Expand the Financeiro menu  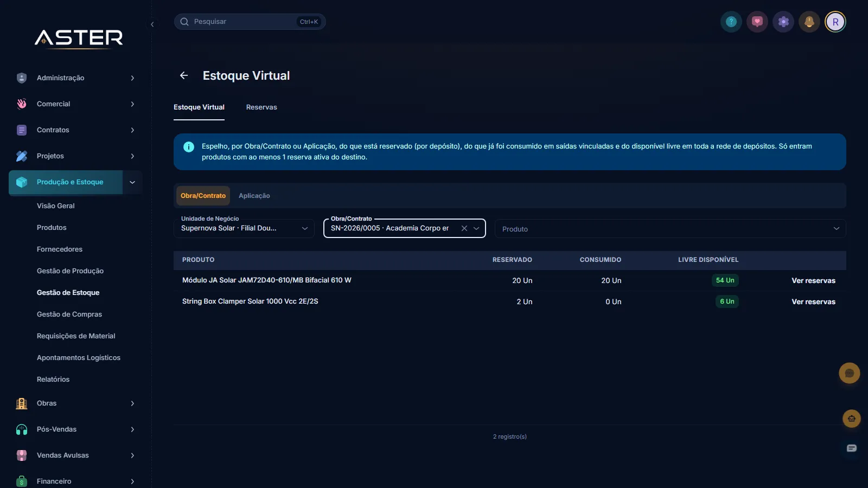132,481
